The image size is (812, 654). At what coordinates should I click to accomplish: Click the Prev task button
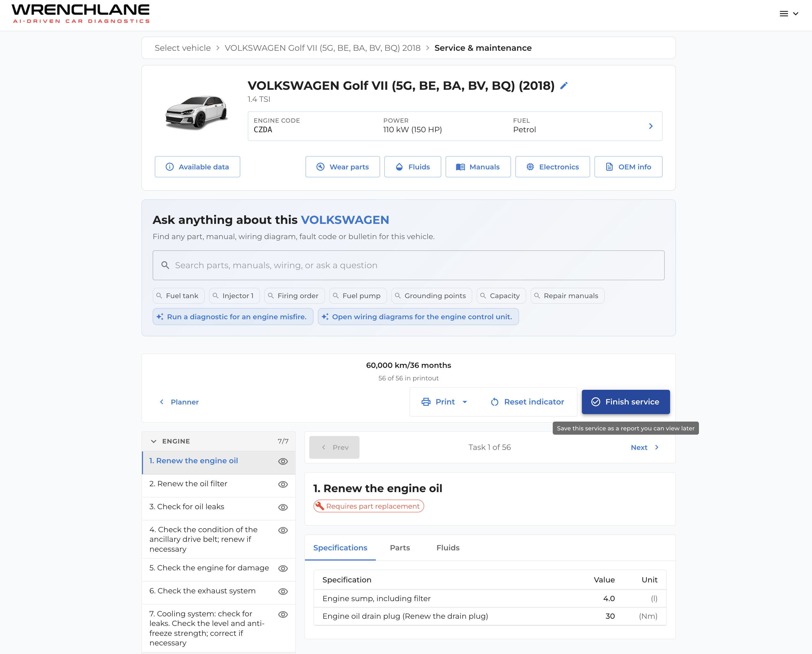tap(334, 447)
